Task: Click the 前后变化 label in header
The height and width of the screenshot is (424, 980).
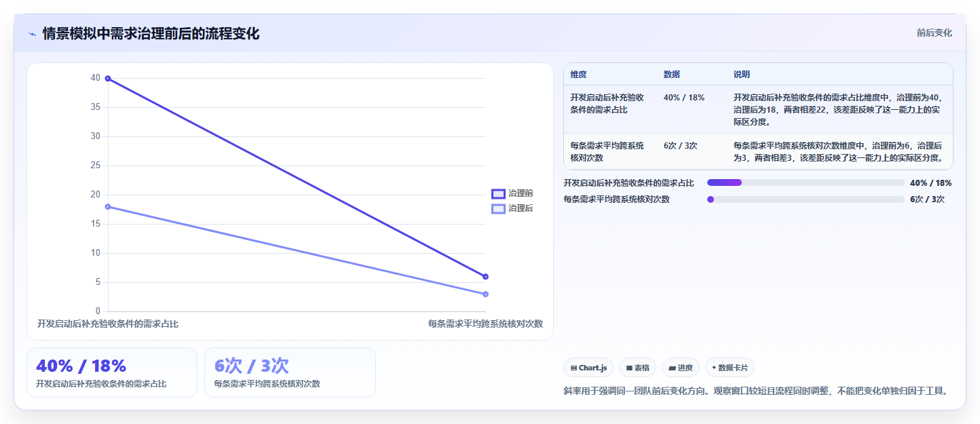Action: tap(934, 33)
